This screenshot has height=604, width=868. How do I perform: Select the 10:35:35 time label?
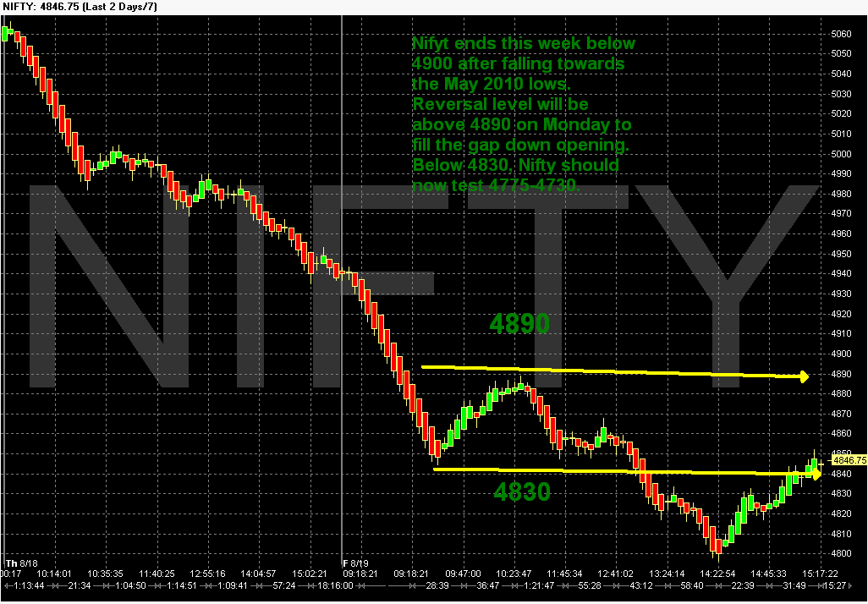pyautogui.click(x=105, y=574)
